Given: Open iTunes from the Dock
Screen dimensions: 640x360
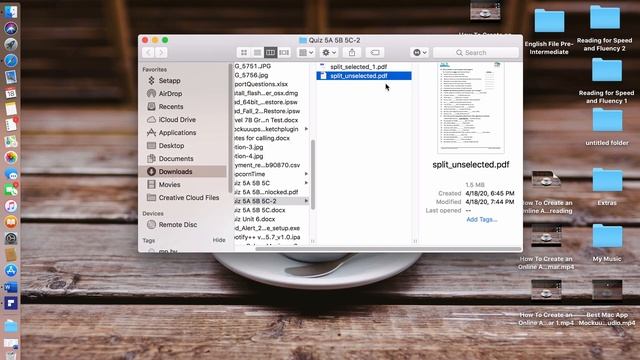Looking at the screenshot, I should tap(11, 206).
